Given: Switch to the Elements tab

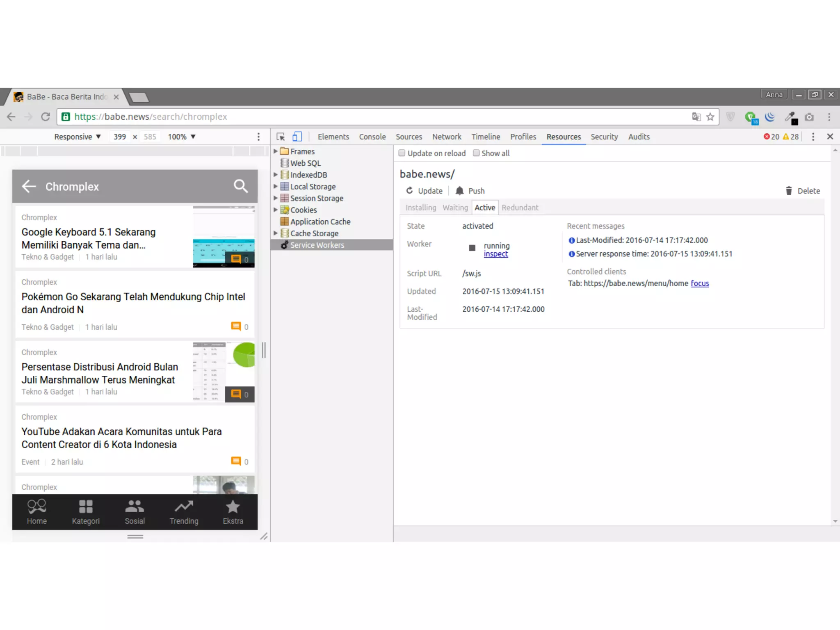Looking at the screenshot, I should (x=333, y=137).
